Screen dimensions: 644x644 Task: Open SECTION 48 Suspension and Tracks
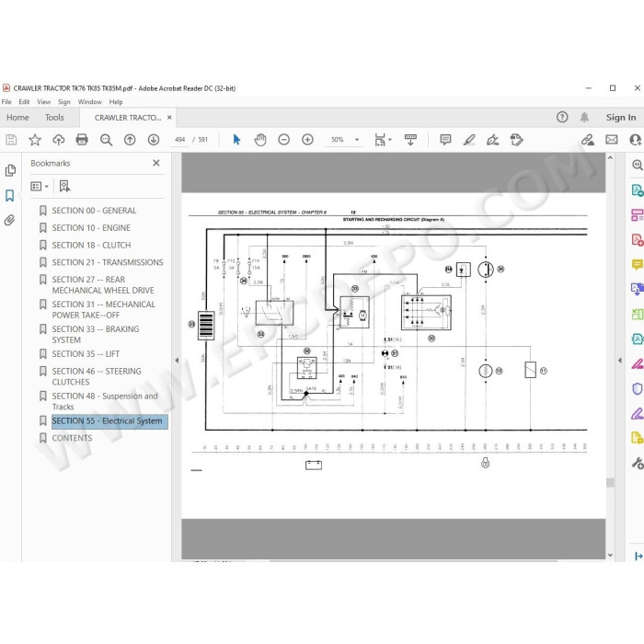tap(105, 401)
